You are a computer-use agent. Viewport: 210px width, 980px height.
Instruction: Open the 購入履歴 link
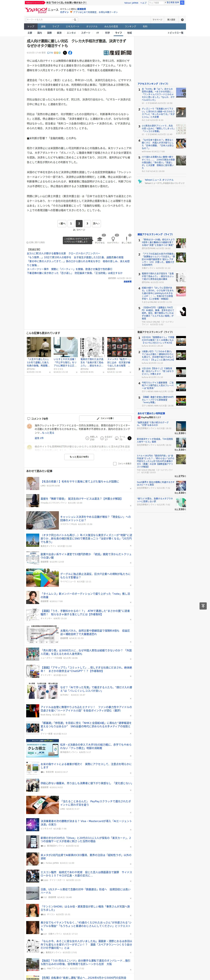click(171, 20)
